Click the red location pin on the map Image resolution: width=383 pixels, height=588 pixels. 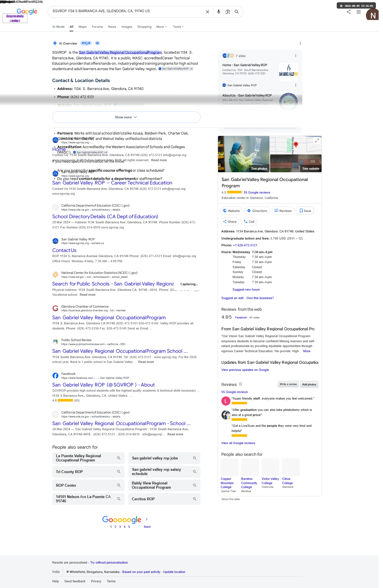296,144
